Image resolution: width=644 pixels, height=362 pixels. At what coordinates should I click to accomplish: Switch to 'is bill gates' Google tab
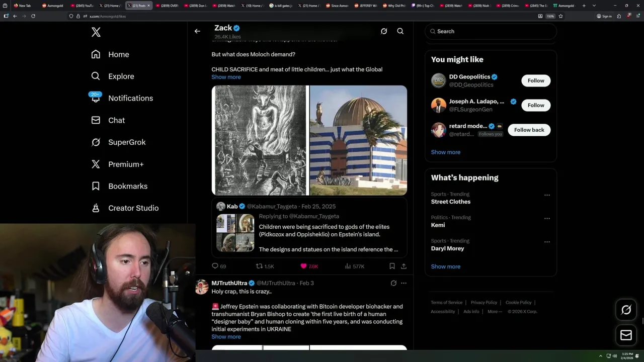tap(281, 6)
